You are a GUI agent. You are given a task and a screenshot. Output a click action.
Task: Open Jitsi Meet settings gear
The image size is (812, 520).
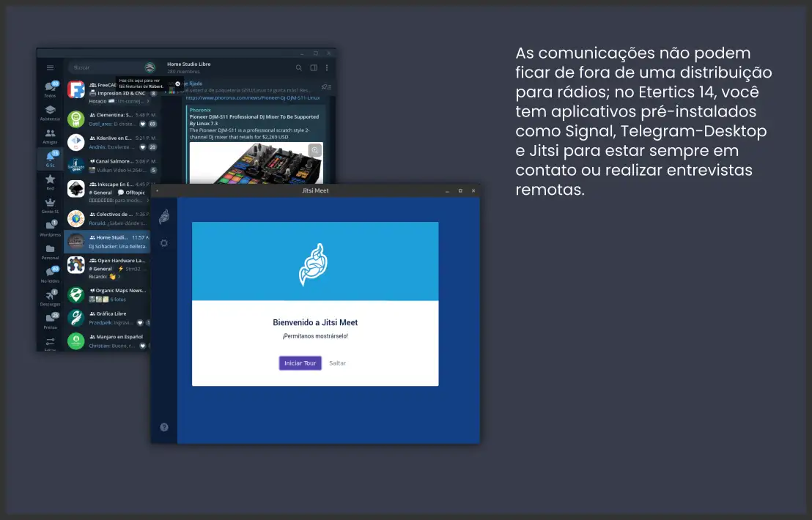coord(164,243)
